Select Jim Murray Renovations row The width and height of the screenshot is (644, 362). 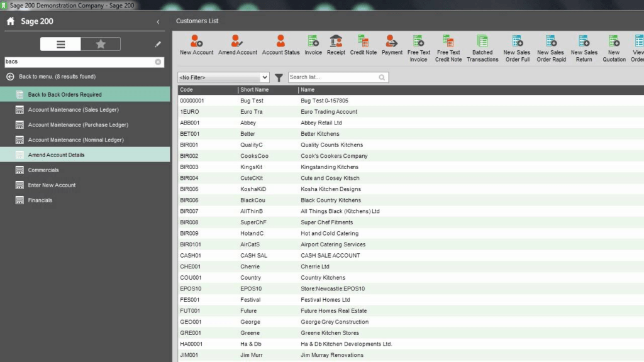point(411,356)
